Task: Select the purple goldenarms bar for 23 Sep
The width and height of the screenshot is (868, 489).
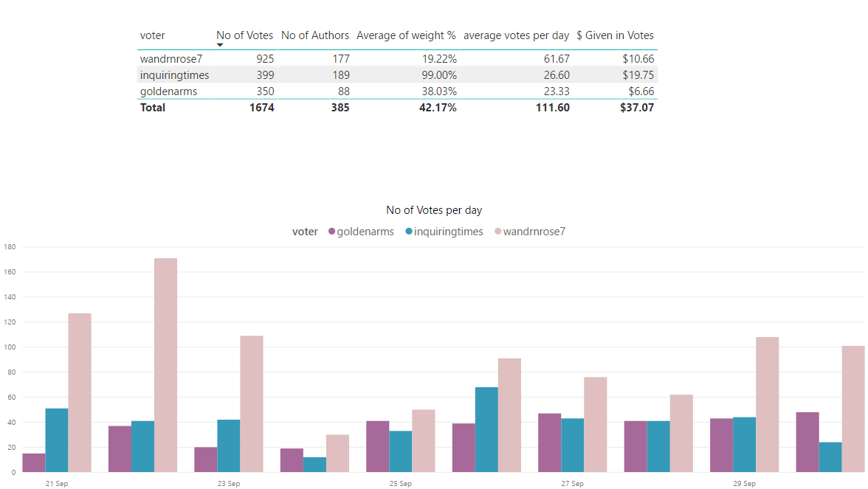Action: click(206, 459)
